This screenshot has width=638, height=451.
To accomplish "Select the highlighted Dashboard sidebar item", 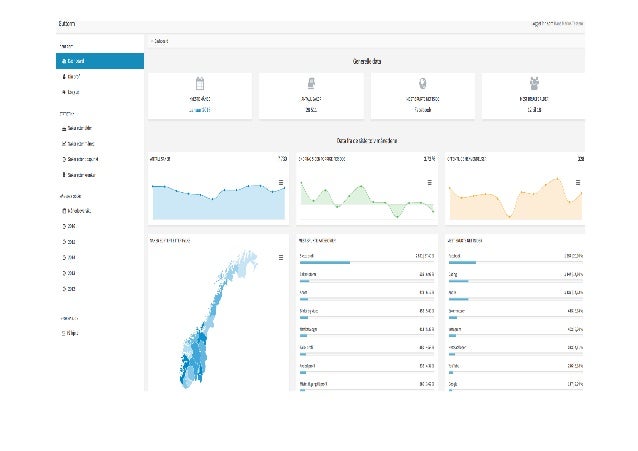I will click(x=100, y=61).
